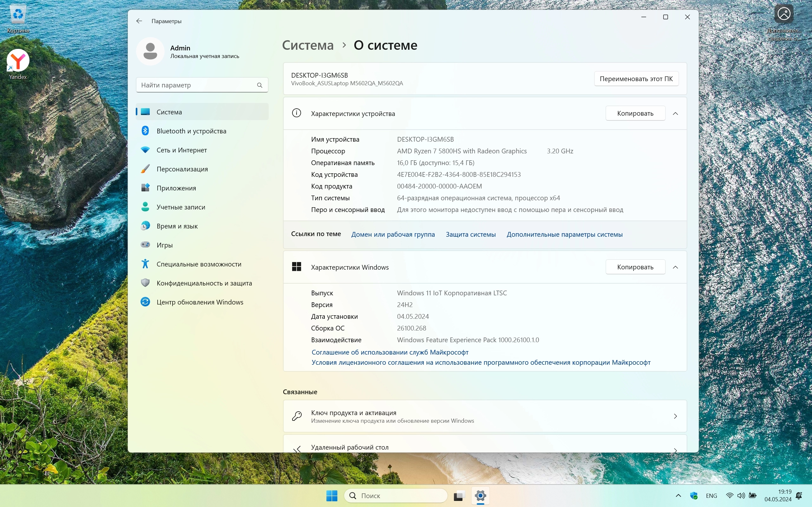Open Сеть и Интернет settings
The height and width of the screenshot is (507, 812).
(x=181, y=150)
